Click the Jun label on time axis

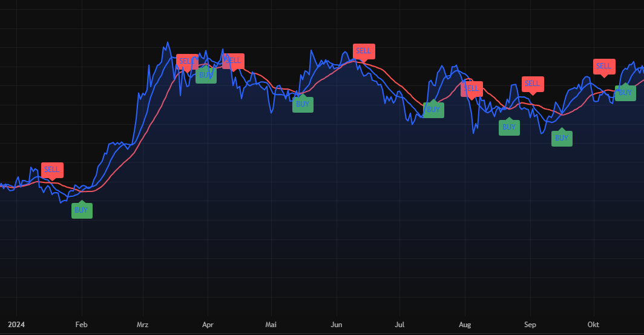point(337,325)
